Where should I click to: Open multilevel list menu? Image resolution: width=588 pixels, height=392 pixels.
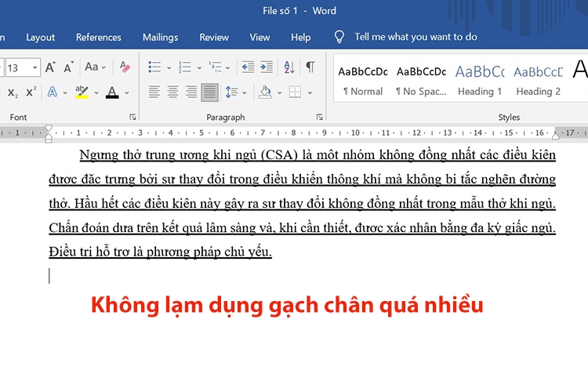pos(219,67)
